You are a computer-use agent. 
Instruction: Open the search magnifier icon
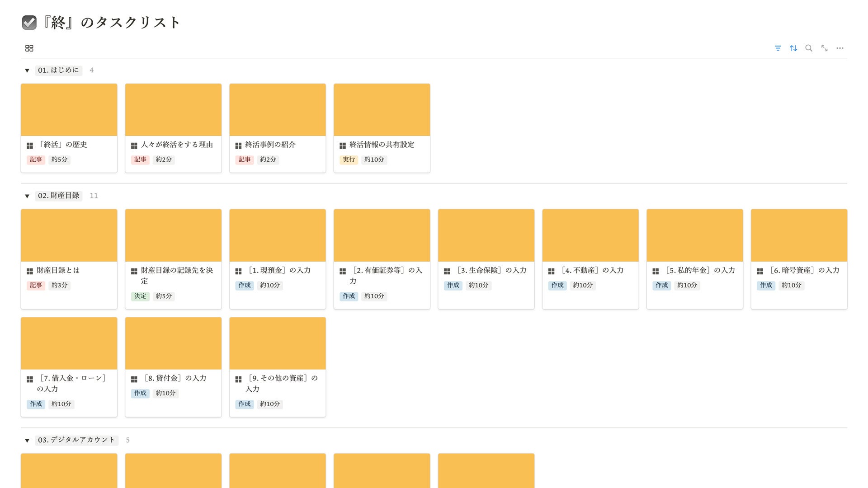point(809,48)
